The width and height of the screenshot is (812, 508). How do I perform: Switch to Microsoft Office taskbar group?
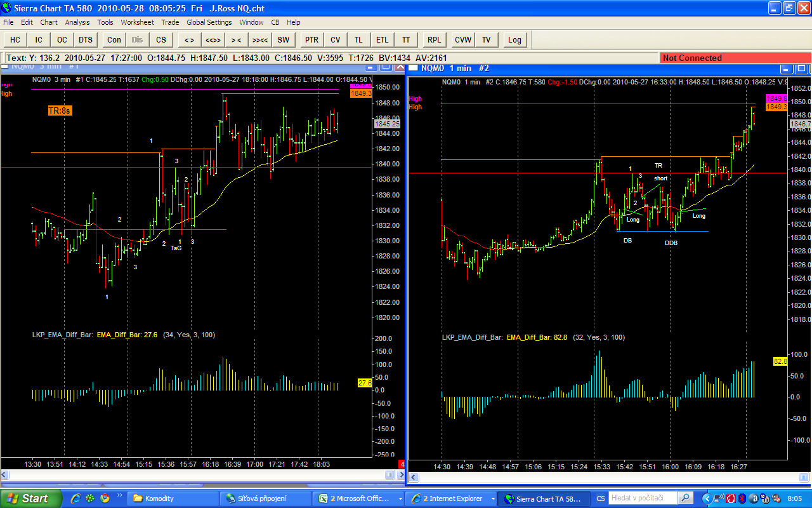pyautogui.click(x=358, y=498)
